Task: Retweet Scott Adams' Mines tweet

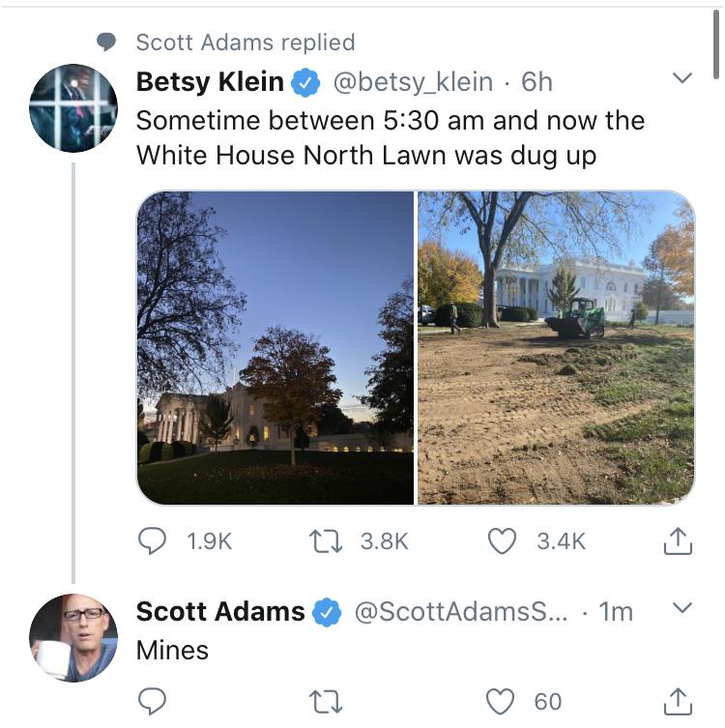Action: tap(328, 701)
